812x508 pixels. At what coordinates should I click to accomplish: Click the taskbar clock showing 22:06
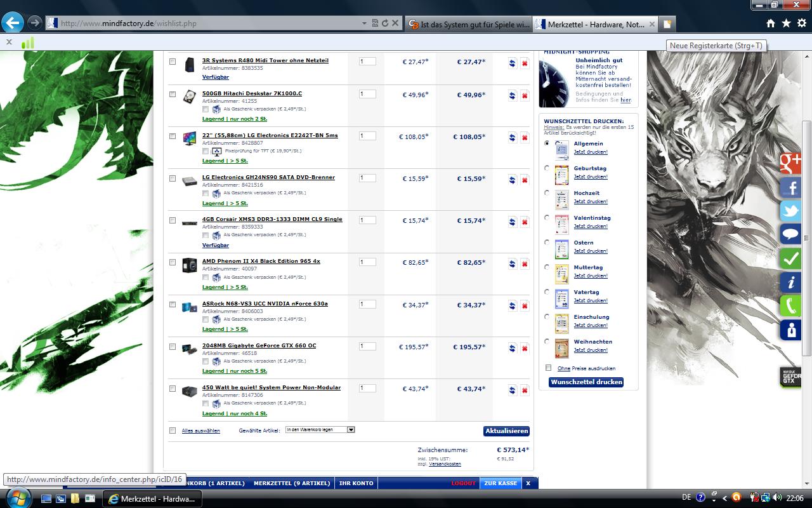tap(795, 498)
